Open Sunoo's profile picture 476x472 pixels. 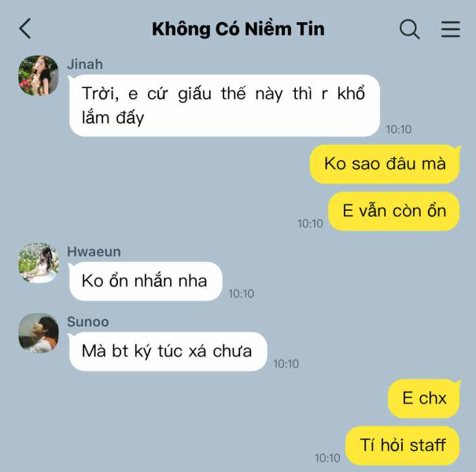click(x=39, y=333)
